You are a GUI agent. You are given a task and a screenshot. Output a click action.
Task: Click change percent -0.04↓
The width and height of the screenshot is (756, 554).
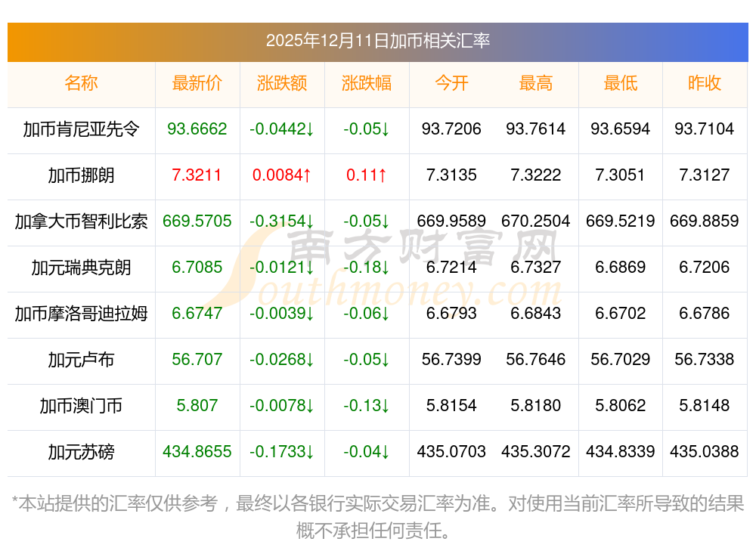367,451
